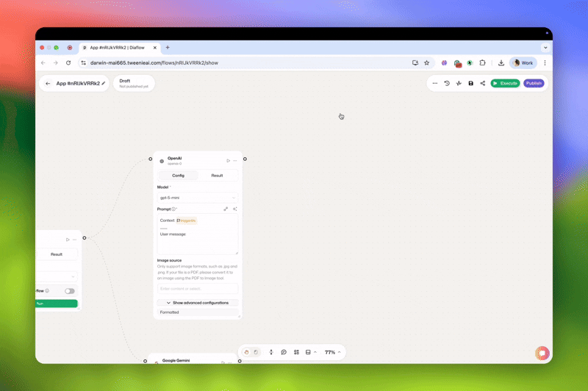The width and height of the screenshot is (588, 391).
Task: Click the auto-arrange nodes icon
Action: click(x=271, y=352)
